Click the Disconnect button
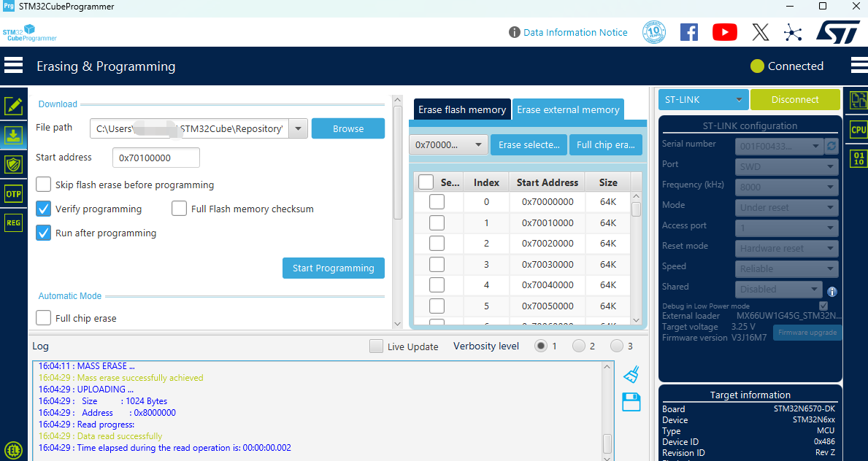 795,100
